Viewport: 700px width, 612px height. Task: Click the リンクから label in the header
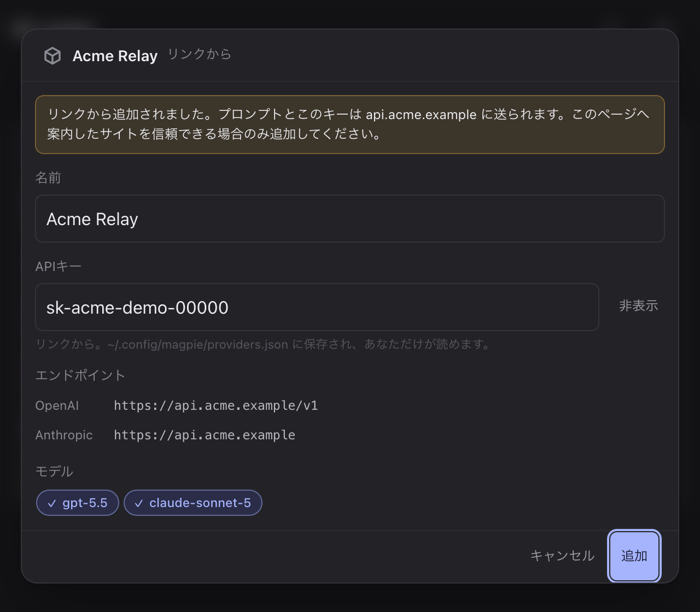(x=200, y=55)
